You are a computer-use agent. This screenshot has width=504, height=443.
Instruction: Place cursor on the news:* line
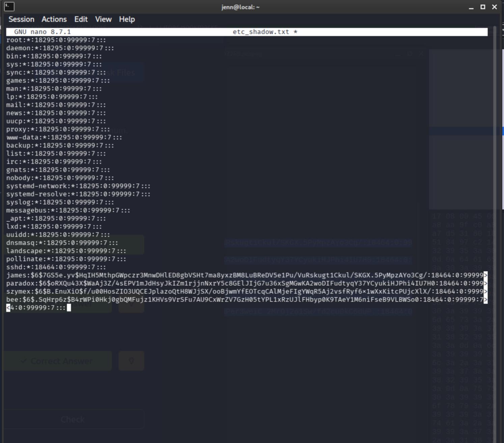(56, 113)
